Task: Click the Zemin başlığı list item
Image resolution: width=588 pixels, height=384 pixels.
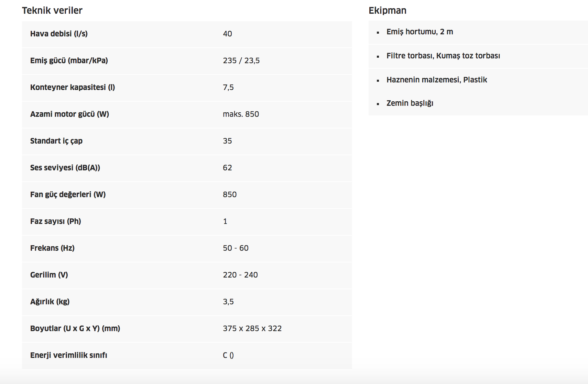Action: pyautogui.click(x=410, y=103)
